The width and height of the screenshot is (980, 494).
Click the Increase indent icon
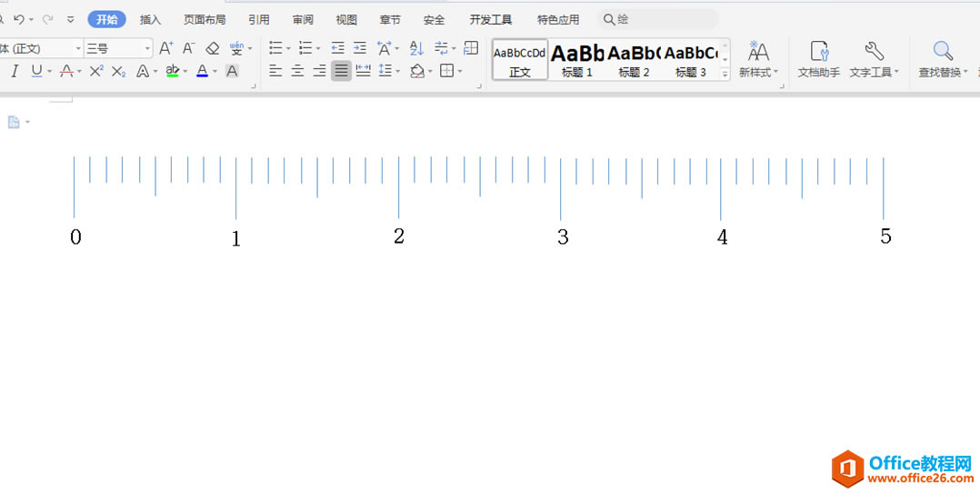pyautogui.click(x=359, y=47)
